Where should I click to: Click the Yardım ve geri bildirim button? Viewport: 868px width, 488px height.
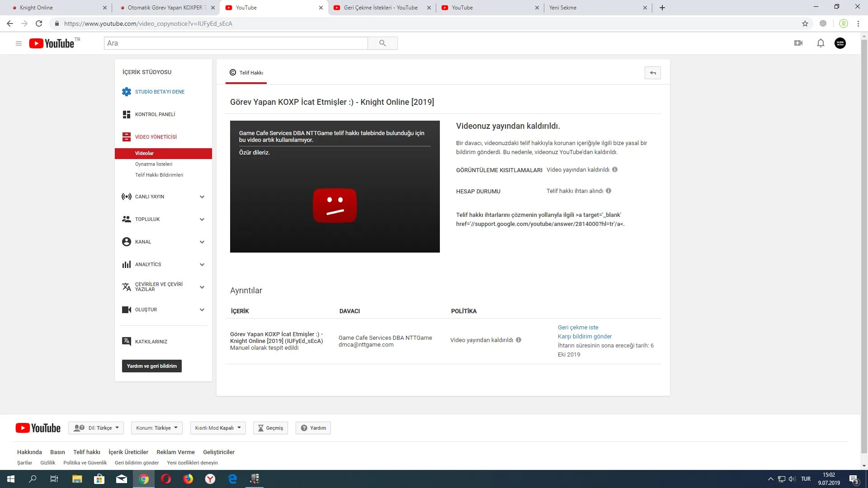coord(151,366)
